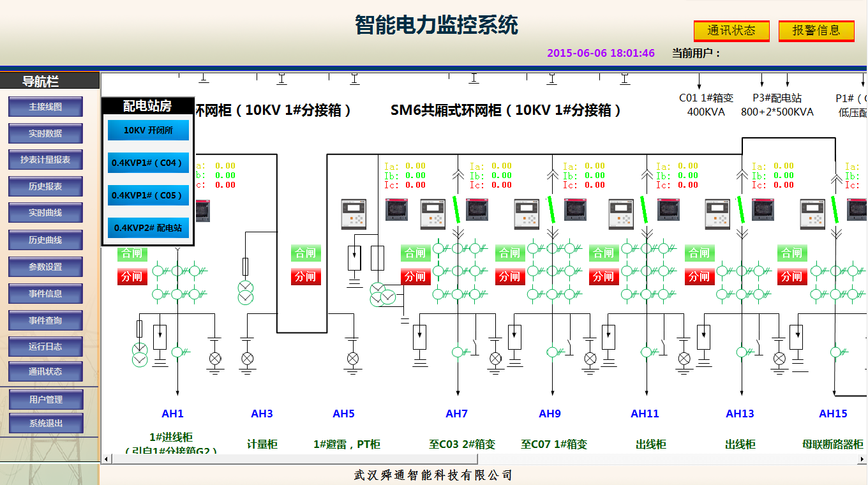The image size is (868, 485).
Task: Open the AH9 breaker with red 分闸
Action: click(x=509, y=277)
